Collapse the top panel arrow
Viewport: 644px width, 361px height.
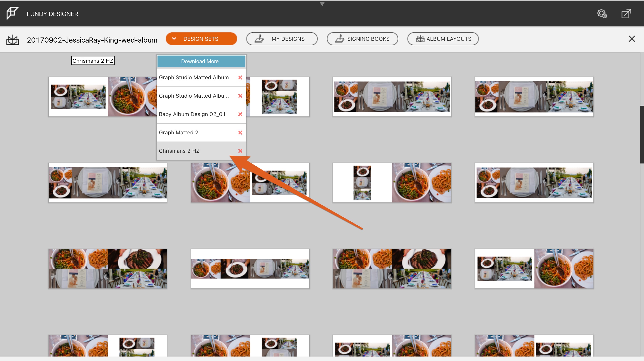pyautogui.click(x=322, y=4)
